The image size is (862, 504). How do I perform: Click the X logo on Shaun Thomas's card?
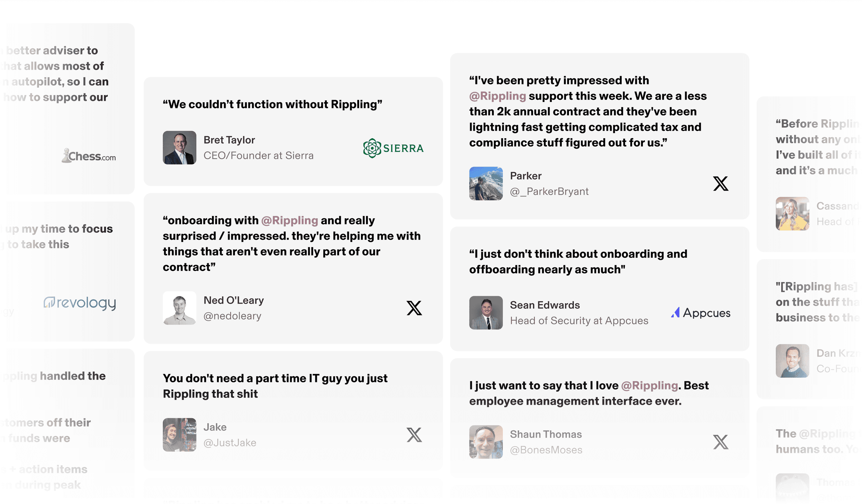point(720,442)
